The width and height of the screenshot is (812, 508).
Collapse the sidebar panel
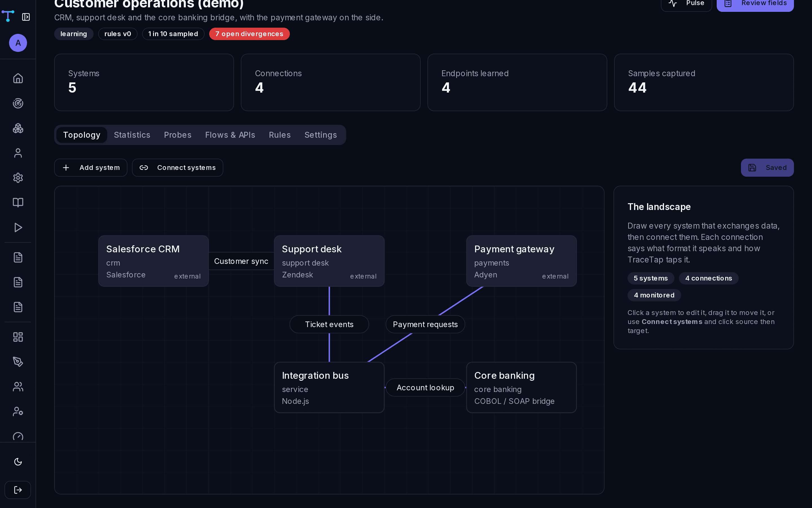pyautogui.click(x=26, y=17)
